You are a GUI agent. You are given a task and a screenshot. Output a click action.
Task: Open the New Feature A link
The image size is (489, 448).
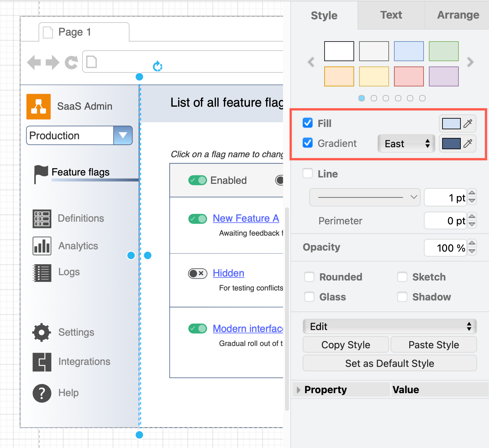coord(246,218)
